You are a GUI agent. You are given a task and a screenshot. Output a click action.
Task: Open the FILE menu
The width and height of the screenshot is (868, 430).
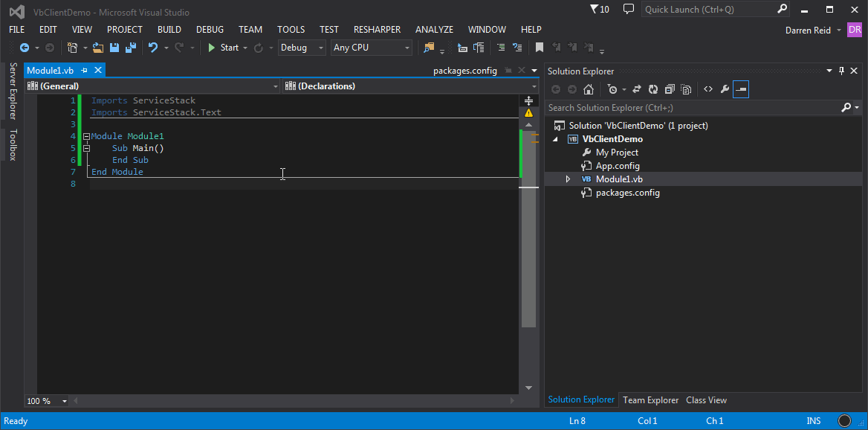(x=16, y=29)
